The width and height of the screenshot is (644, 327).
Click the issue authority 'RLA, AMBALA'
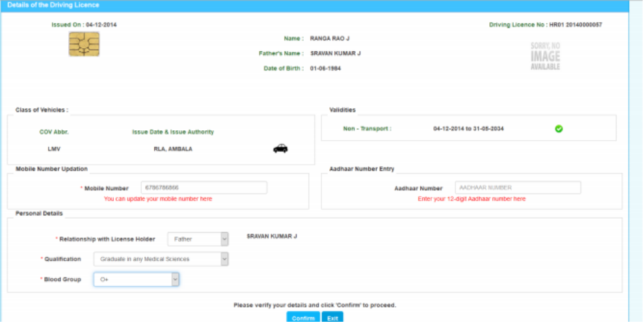click(x=172, y=149)
